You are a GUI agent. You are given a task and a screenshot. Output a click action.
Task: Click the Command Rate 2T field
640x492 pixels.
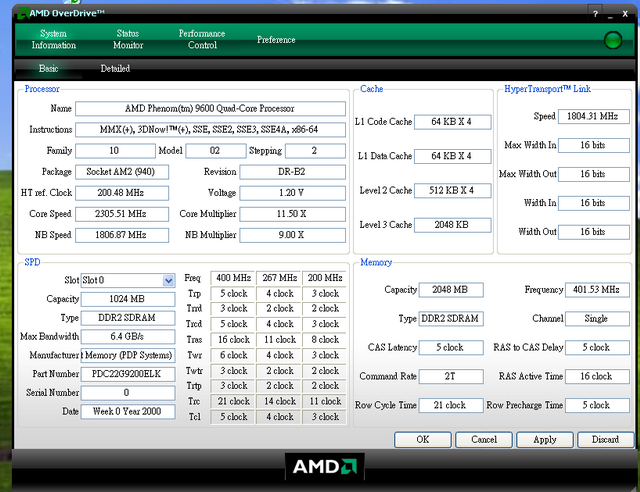click(451, 376)
